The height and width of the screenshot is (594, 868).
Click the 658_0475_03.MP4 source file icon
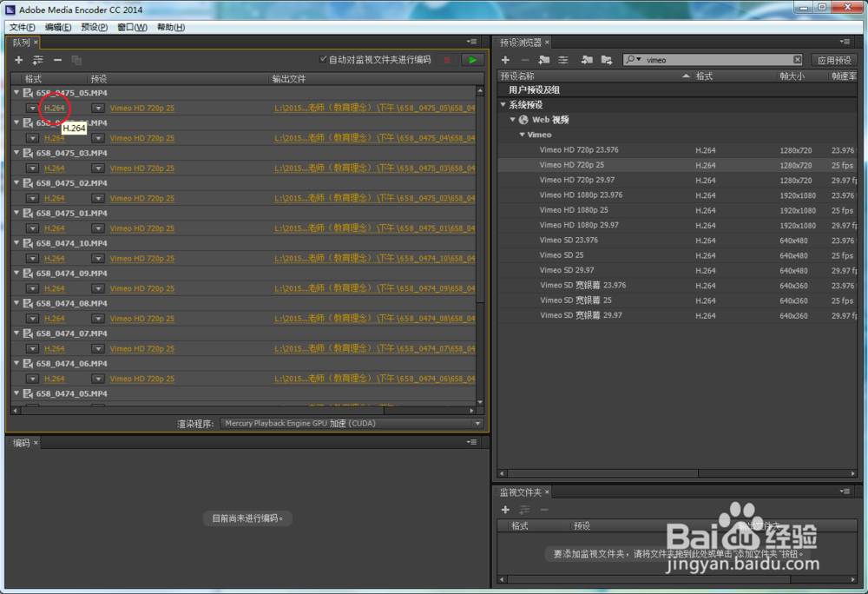[x=29, y=153]
